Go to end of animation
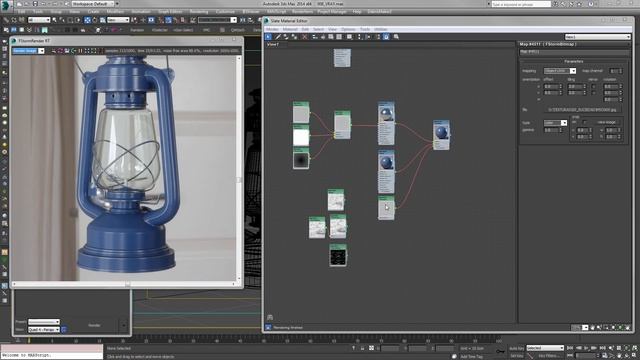Image resolution: width=640 pixels, height=360 pixels. click(x=602, y=348)
